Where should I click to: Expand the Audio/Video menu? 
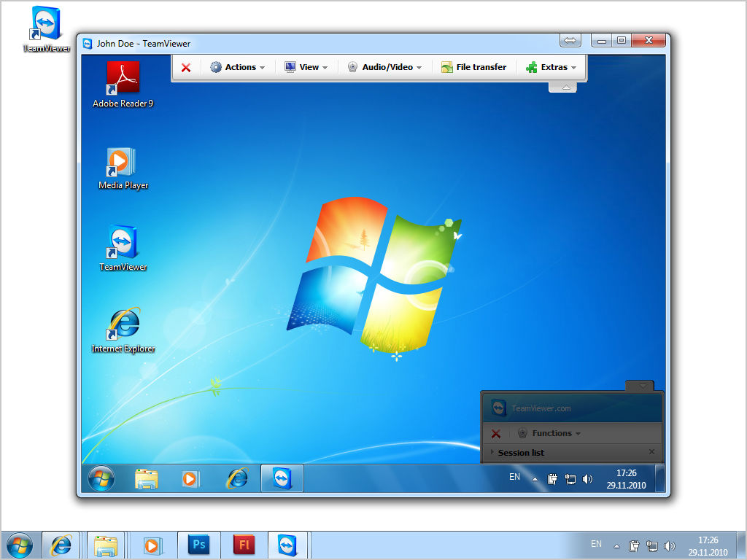click(x=384, y=67)
